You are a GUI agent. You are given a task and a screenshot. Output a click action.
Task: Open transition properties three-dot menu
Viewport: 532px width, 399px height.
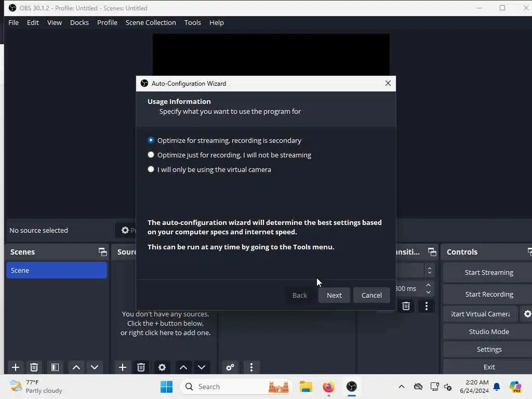point(427,306)
